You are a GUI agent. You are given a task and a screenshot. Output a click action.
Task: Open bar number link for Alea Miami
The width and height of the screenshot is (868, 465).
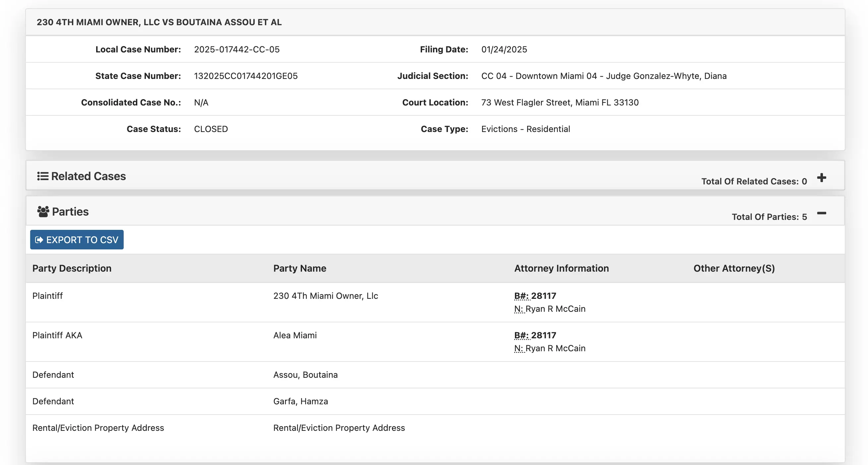click(x=535, y=335)
